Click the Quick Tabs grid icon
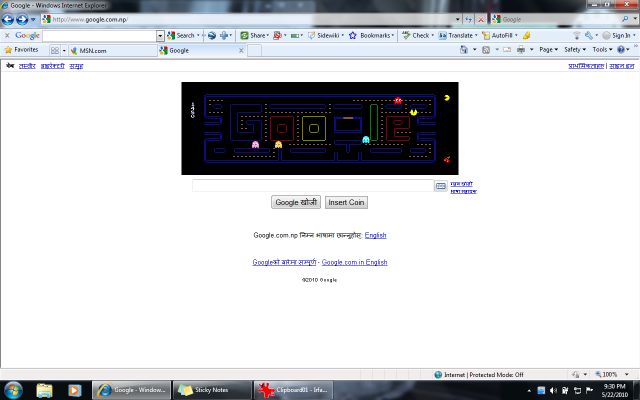The image size is (640, 400). 55,50
